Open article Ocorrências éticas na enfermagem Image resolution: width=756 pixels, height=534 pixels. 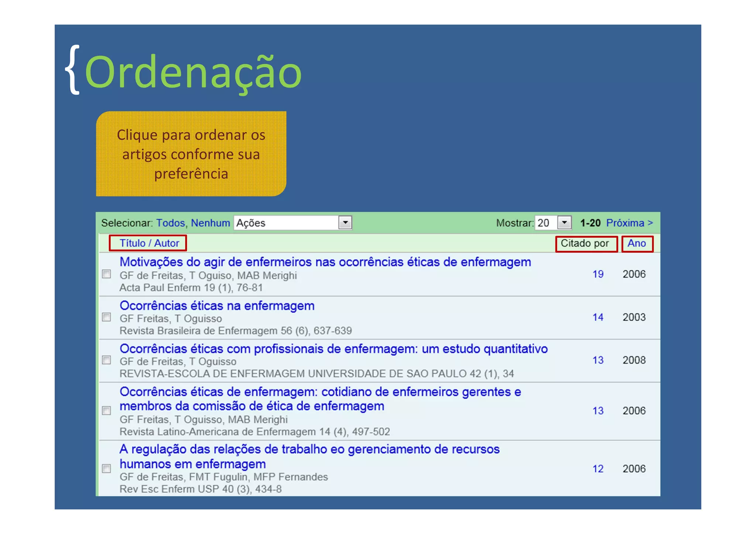click(217, 306)
